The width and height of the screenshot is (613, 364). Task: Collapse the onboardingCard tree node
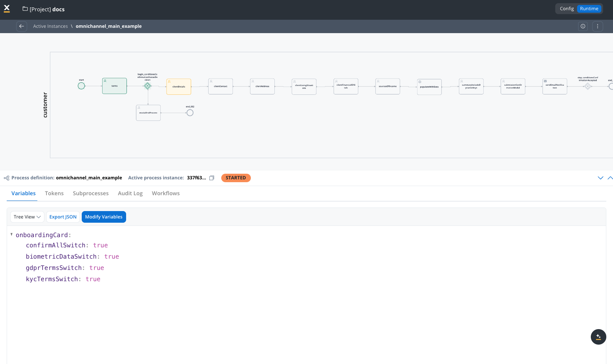(x=12, y=235)
